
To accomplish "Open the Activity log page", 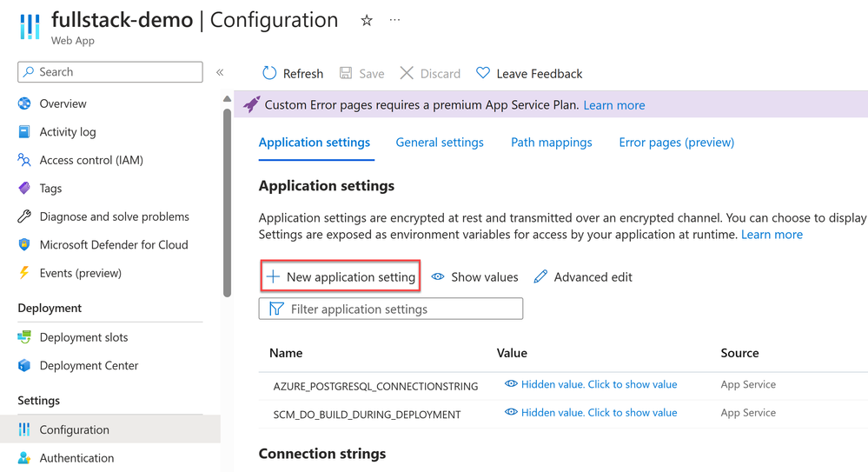I will [x=68, y=132].
